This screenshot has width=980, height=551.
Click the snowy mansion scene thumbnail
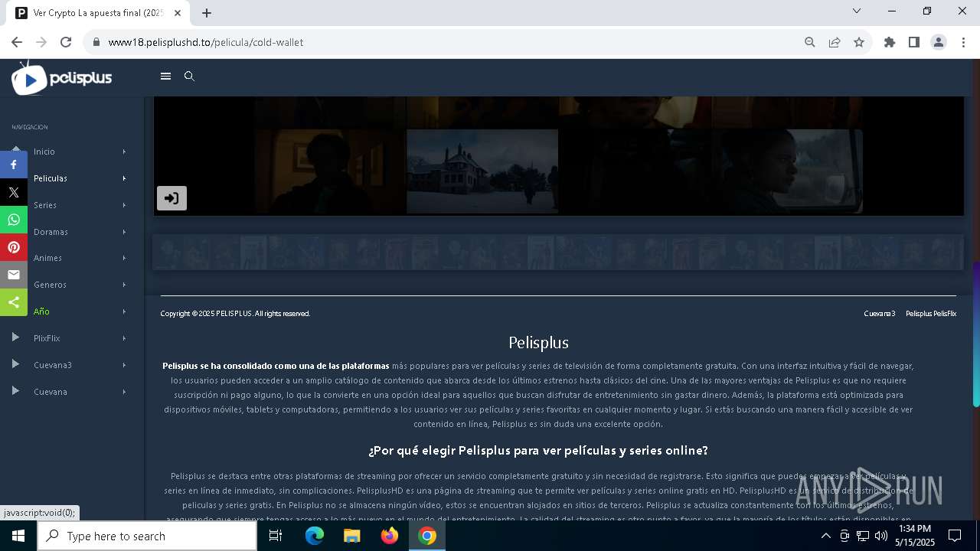[482, 171]
